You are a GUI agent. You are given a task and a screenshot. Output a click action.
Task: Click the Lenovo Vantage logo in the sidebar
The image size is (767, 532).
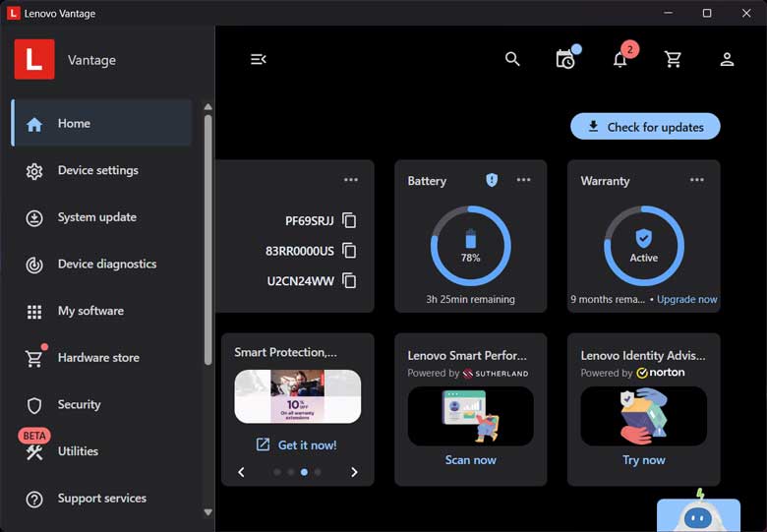tap(34, 59)
